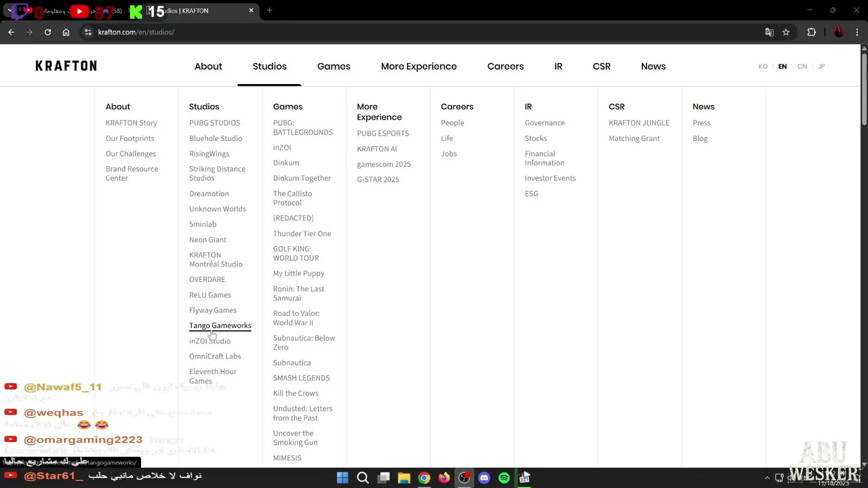Open the Chrome three-dot menu
The height and width of the screenshot is (488, 868).
pyautogui.click(x=858, y=32)
